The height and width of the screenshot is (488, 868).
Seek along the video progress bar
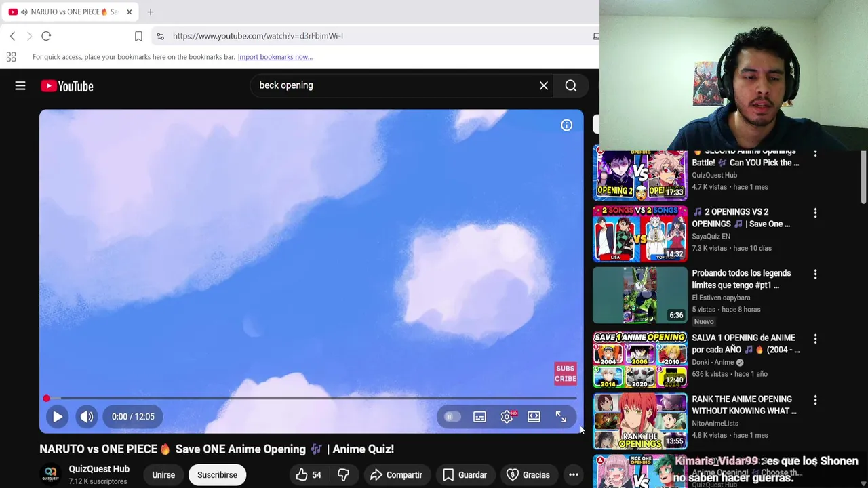tap(311, 398)
